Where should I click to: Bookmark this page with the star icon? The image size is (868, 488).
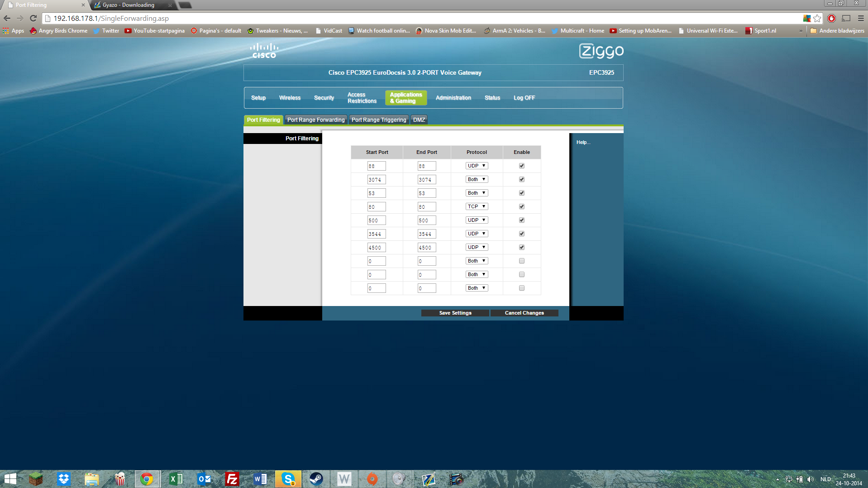(817, 19)
